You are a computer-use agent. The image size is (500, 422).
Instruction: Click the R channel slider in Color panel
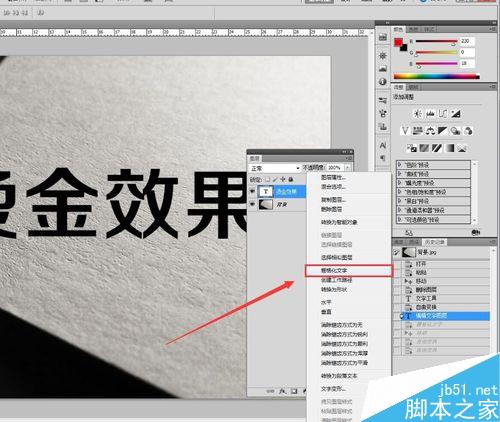point(437,41)
